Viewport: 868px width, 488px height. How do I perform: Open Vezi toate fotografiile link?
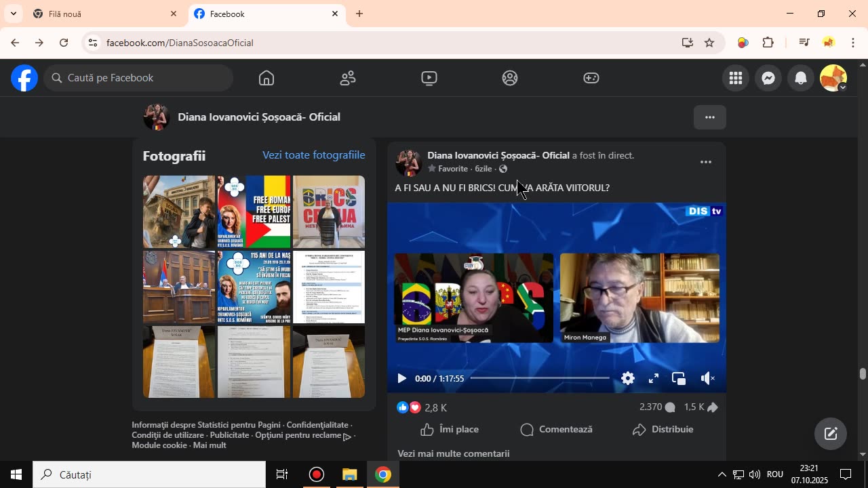[x=314, y=155]
